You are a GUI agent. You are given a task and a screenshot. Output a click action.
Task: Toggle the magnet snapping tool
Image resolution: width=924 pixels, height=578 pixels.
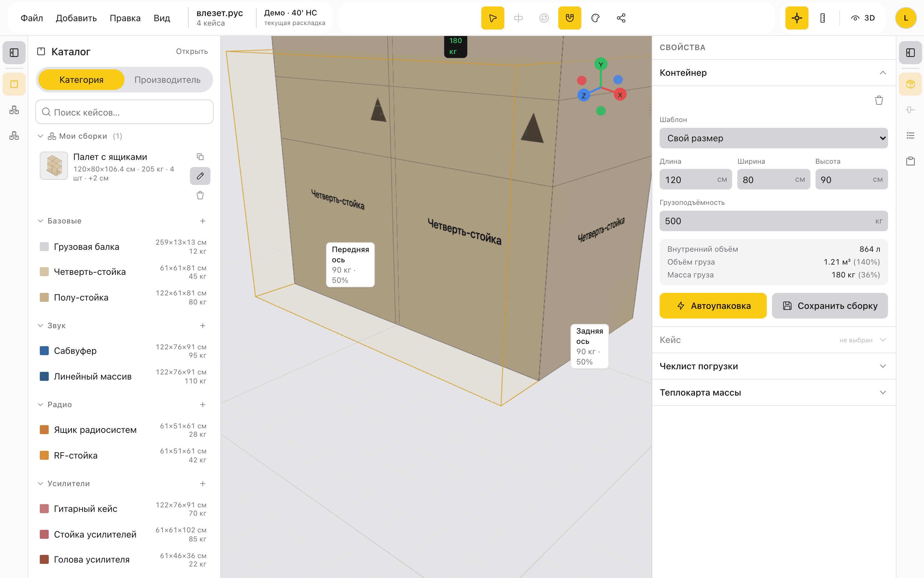pyautogui.click(x=570, y=18)
